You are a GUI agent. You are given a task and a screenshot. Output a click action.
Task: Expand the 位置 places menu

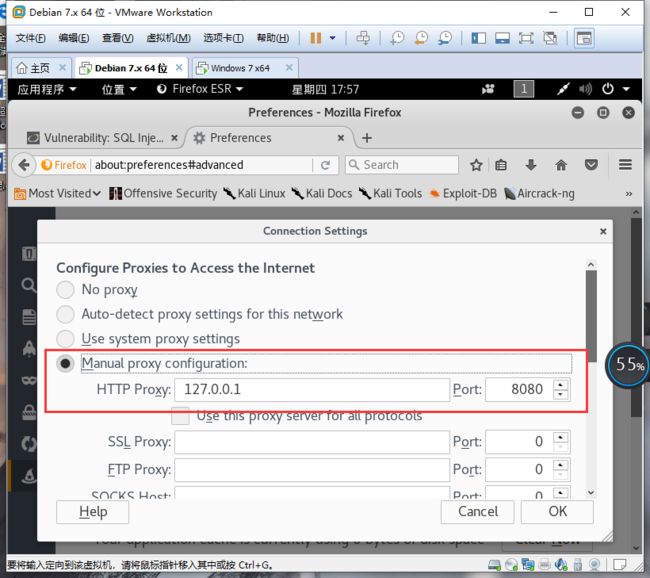119,89
